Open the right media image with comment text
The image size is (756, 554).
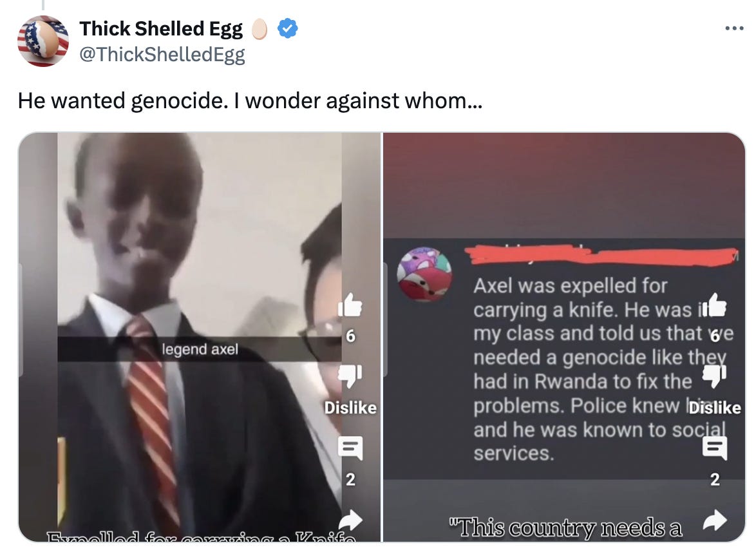[x=564, y=337]
